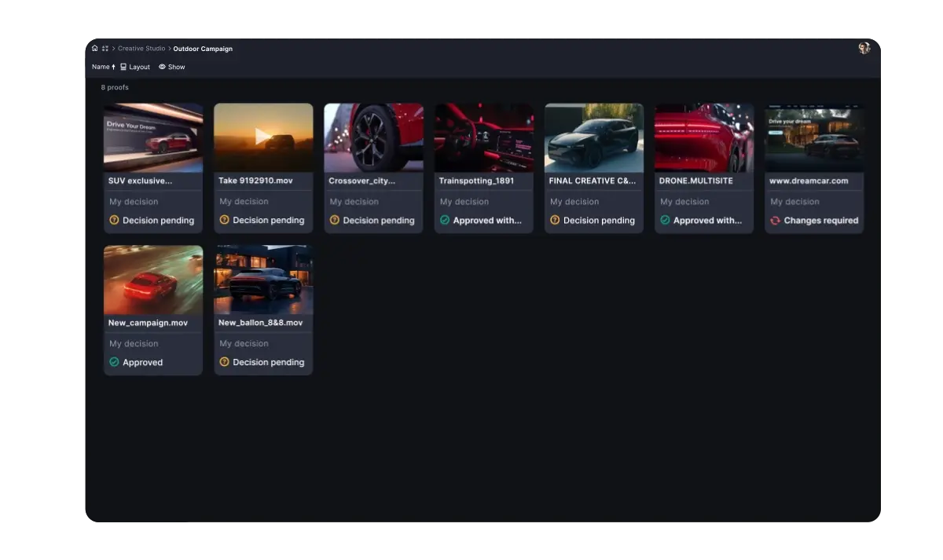Click changes required icon on www.dreamcar.com
This screenshot has width=943, height=560.
click(x=775, y=221)
